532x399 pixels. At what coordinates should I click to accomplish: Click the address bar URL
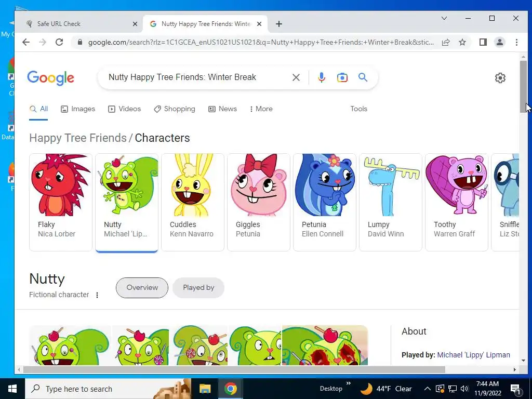(x=261, y=43)
